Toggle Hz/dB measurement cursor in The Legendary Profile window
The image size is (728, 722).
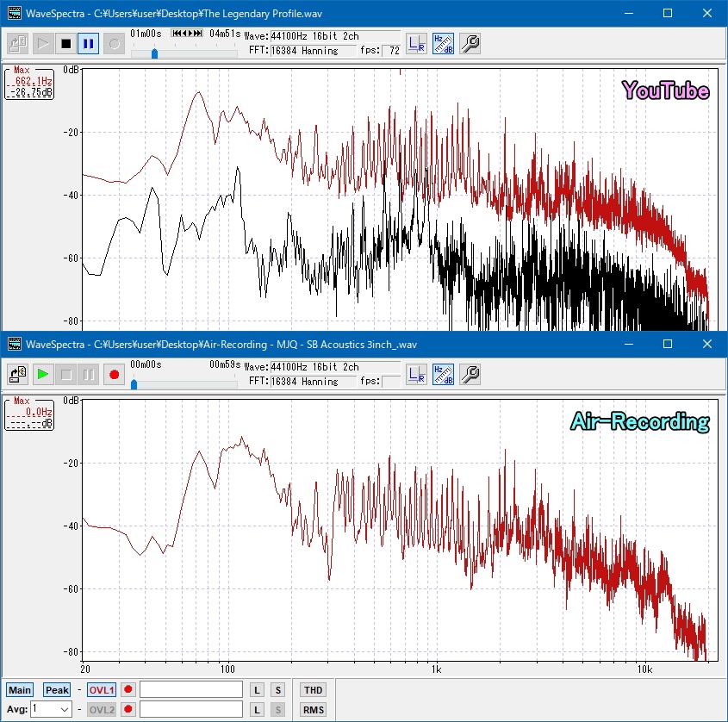(x=443, y=44)
